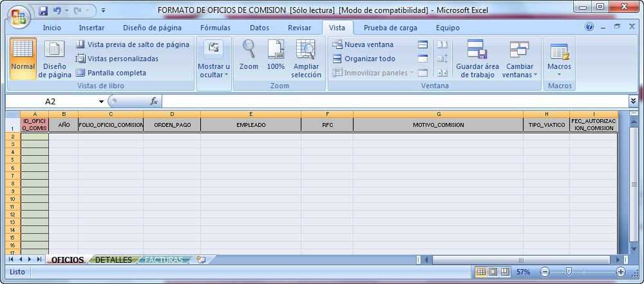
Task: Open Macros dropdown
Action: click(559, 59)
